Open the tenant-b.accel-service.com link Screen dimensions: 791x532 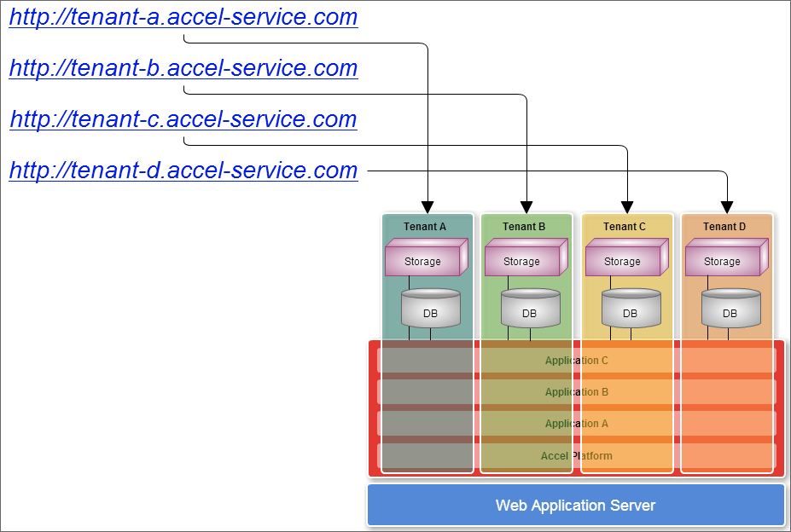pos(183,67)
